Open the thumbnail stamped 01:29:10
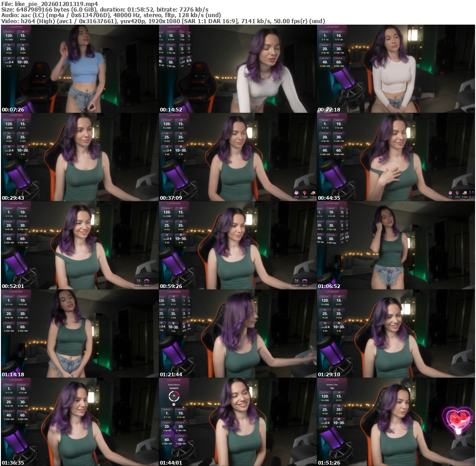Screen dimensions: 476x466 pyautogui.click(x=396, y=334)
